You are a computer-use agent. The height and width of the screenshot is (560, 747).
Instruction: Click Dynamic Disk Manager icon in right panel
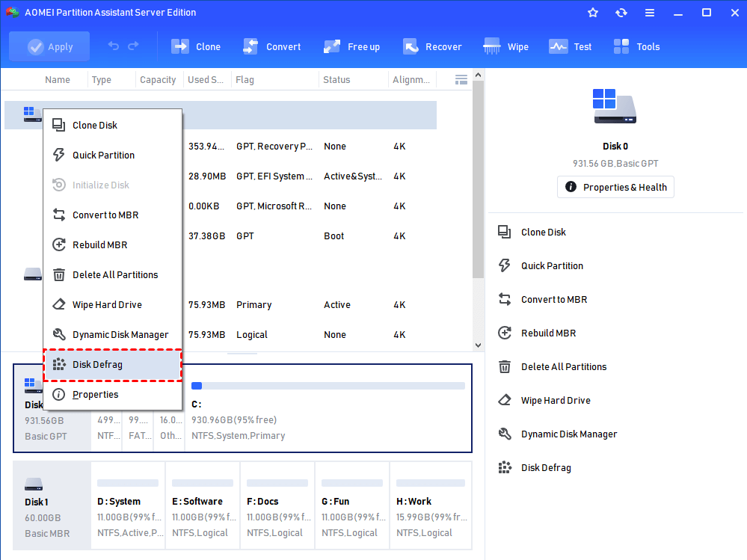(505, 434)
